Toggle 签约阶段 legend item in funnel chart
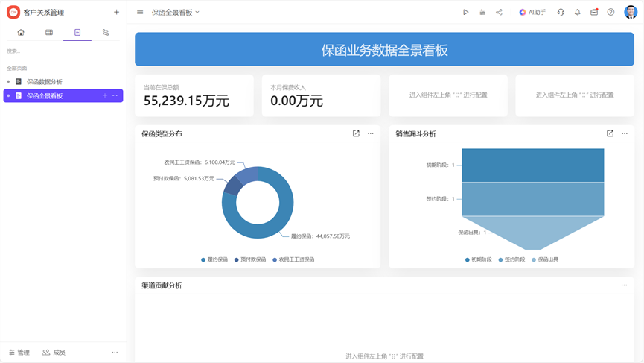The width and height of the screenshot is (644, 363). point(511,260)
